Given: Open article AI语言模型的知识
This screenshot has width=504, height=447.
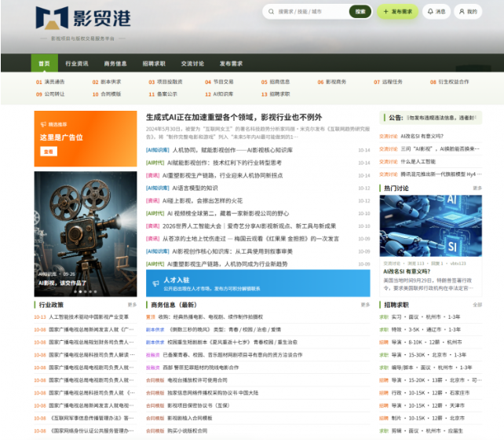Looking at the screenshot, I should point(195,188).
